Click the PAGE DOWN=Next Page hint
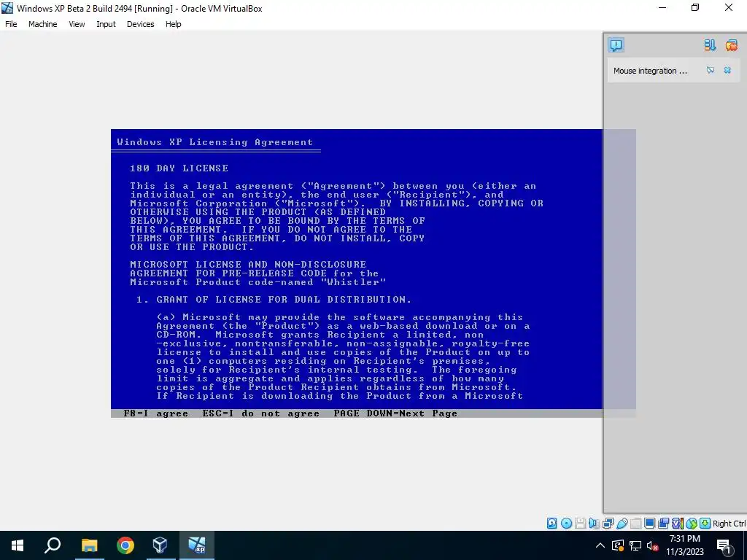The height and width of the screenshot is (560, 747). point(395,413)
